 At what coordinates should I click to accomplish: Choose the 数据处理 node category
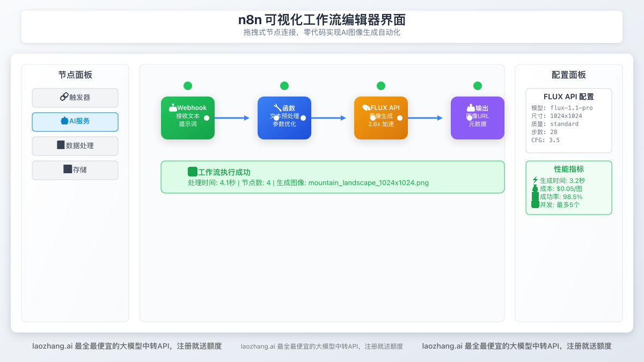pos(75,146)
